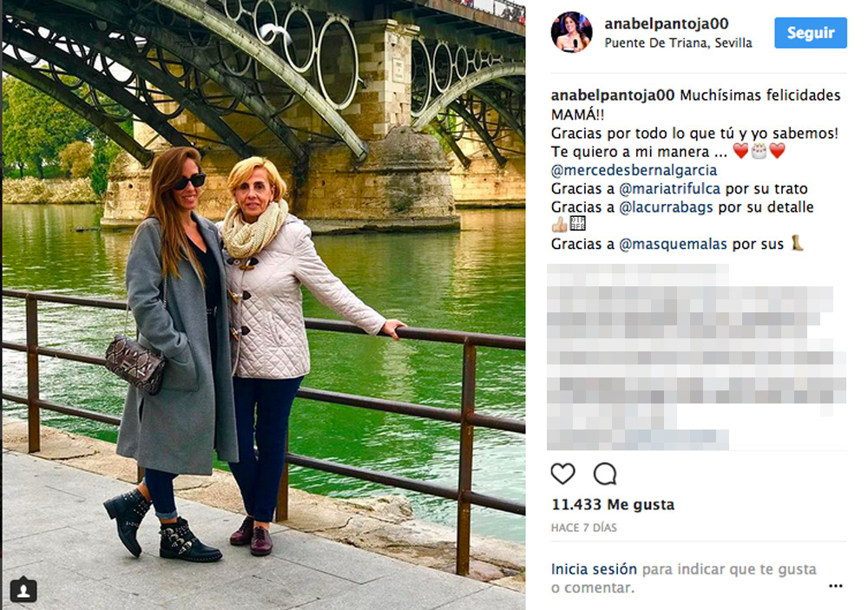Screen dimensions: 868x610
Task: Click the blurred comments section
Action: [696, 357]
